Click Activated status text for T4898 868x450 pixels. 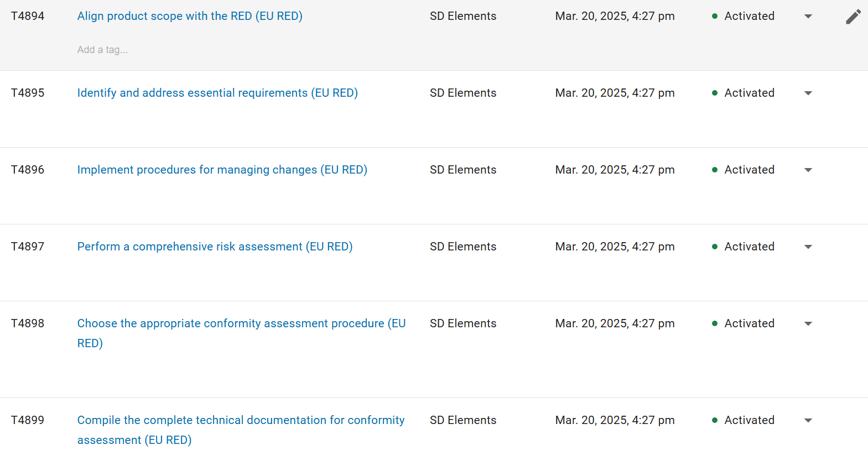pyautogui.click(x=749, y=323)
